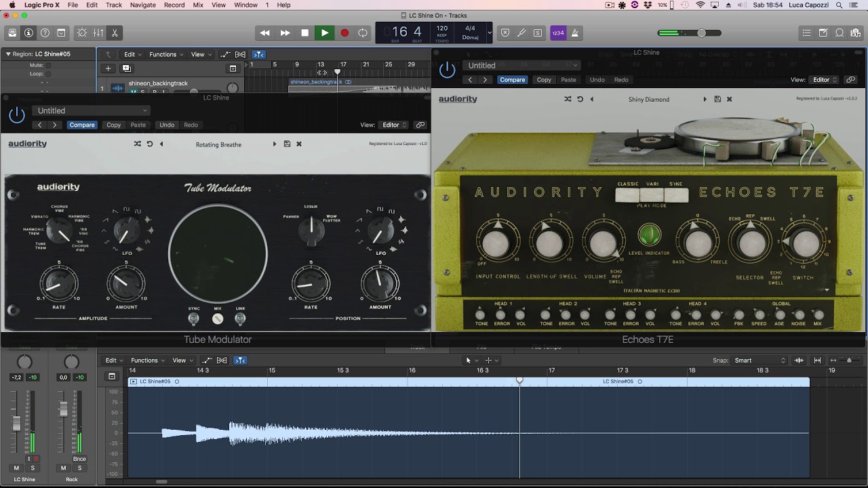Open the File menu
Viewport: 868px width, 488px height.
point(72,5)
